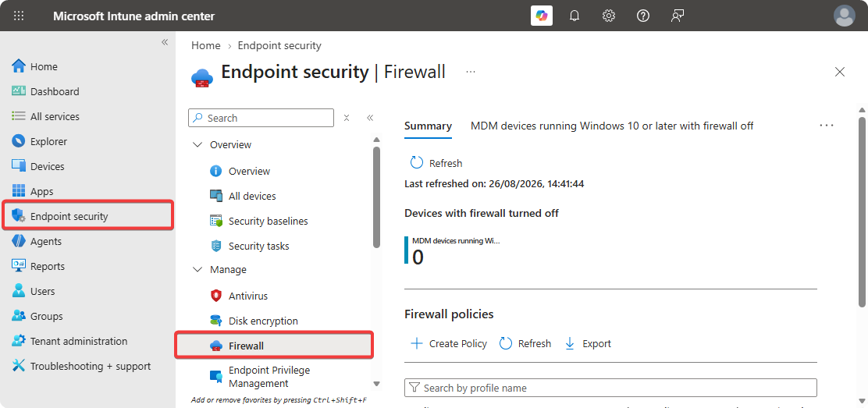Export the firewall policies
Image resolution: width=868 pixels, height=408 pixels.
point(587,344)
